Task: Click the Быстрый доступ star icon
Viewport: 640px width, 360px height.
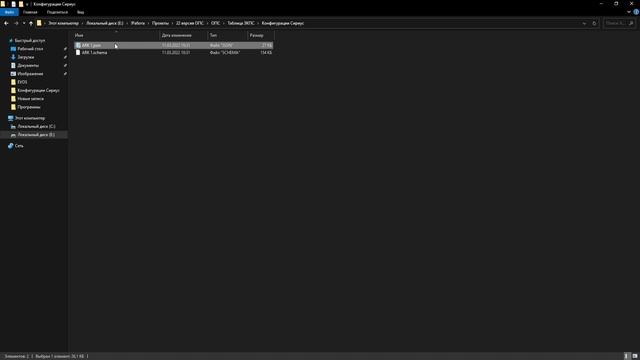Action: pos(11,41)
